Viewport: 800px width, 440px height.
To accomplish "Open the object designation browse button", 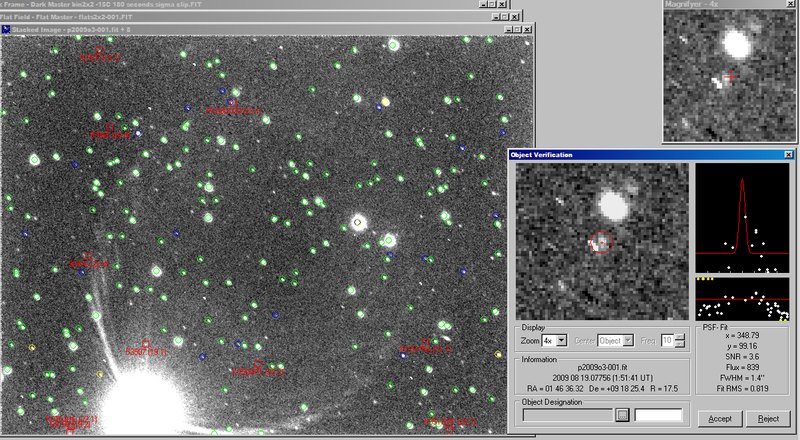I will (x=622, y=415).
